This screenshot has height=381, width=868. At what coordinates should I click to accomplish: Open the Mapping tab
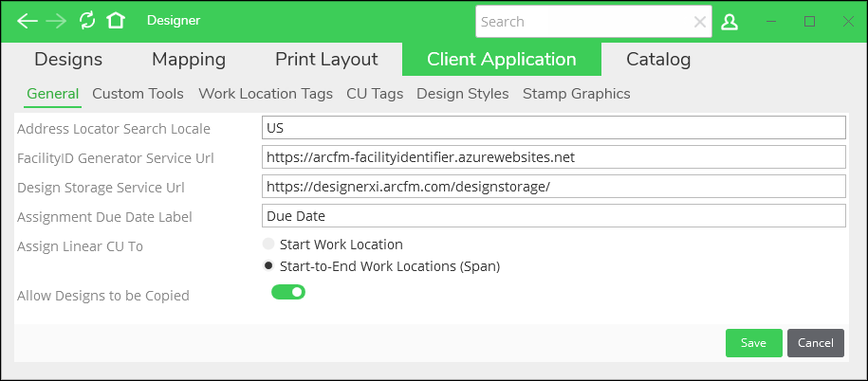[189, 59]
